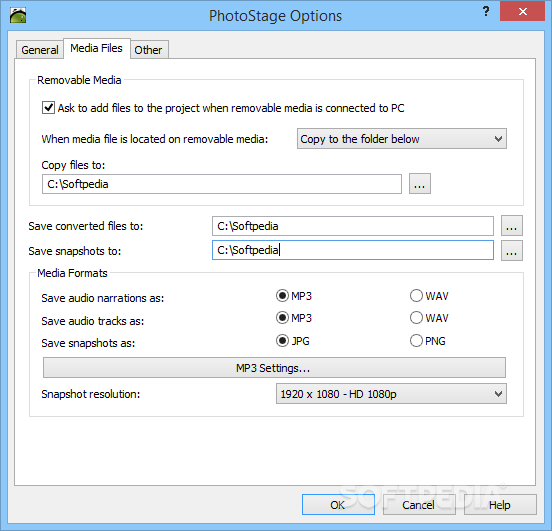Click the Removable Media group label

pyautogui.click(x=79, y=80)
